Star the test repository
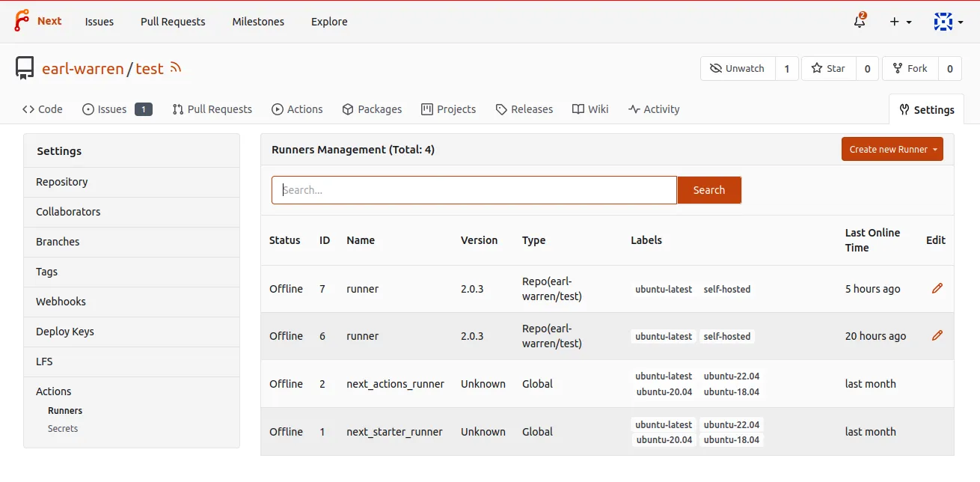This screenshot has width=980, height=482. (x=828, y=69)
